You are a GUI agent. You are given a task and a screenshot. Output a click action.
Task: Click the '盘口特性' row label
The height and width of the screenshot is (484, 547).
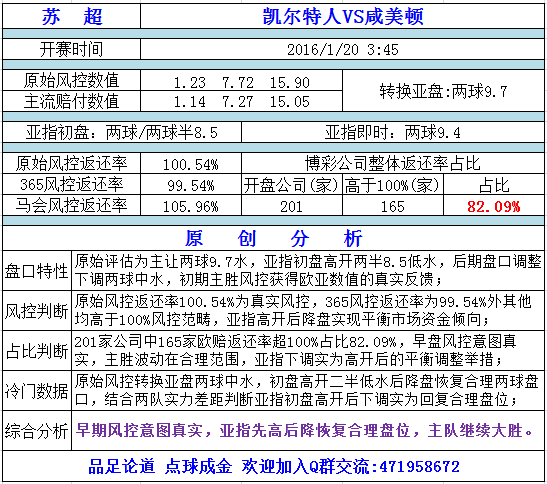[37, 271]
